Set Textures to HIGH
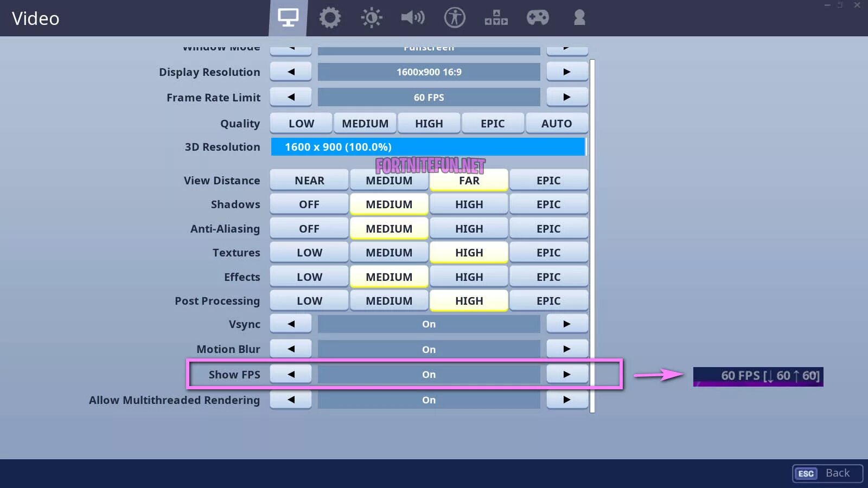 469,253
